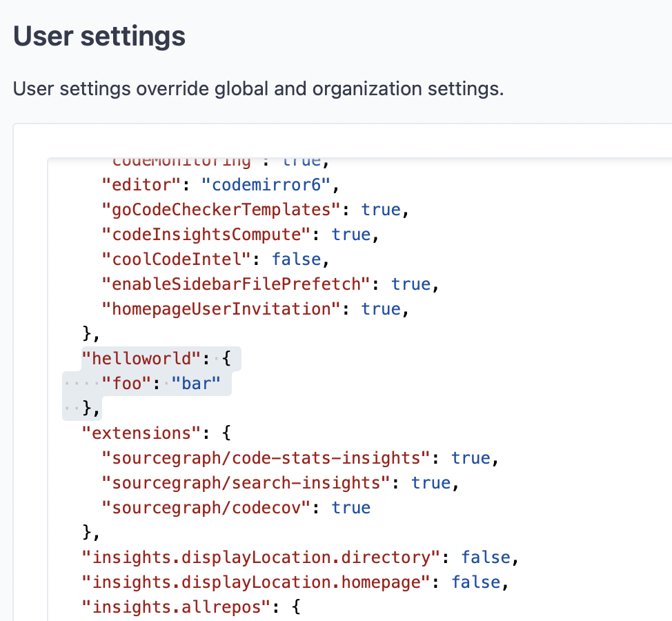Click the "helloworld" key
Image resolution: width=672 pixels, height=621 pixels.
pyautogui.click(x=141, y=359)
